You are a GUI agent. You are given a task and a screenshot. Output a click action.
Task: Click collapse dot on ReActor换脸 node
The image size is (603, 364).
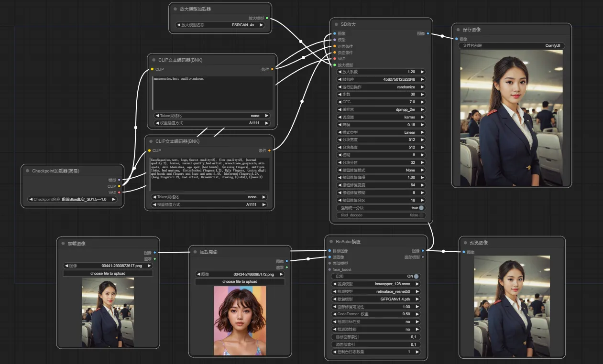click(330, 242)
